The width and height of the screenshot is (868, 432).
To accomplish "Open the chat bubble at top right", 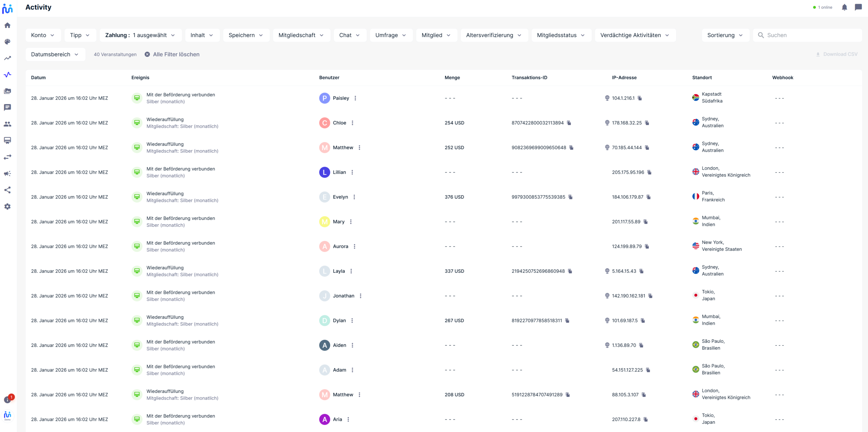I will tap(859, 7).
